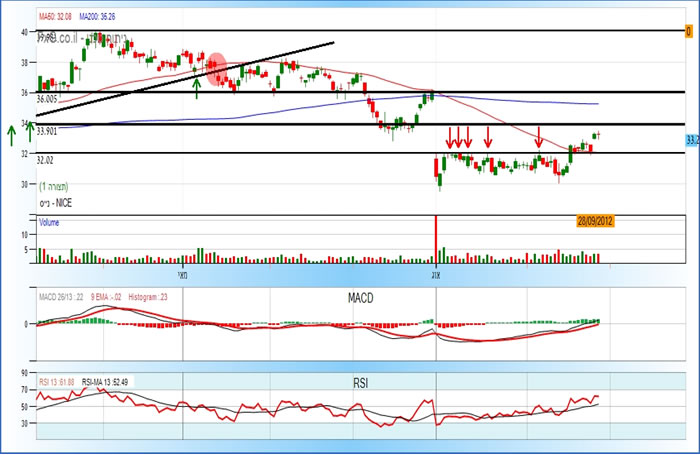Click the מאי month marker on the time axis
This screenshot has height=455, width=700.
point(182,272)
